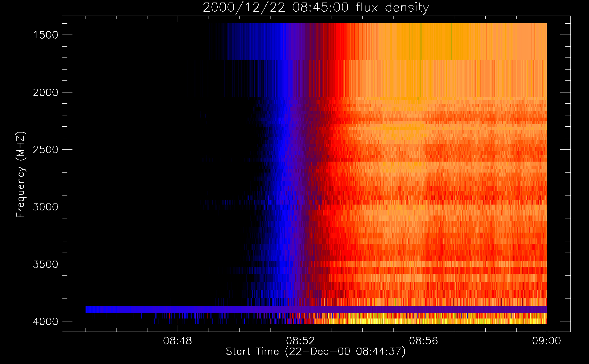Click the 3000 frequency tick label
The image size is (589, 364).
coord(46,207)
